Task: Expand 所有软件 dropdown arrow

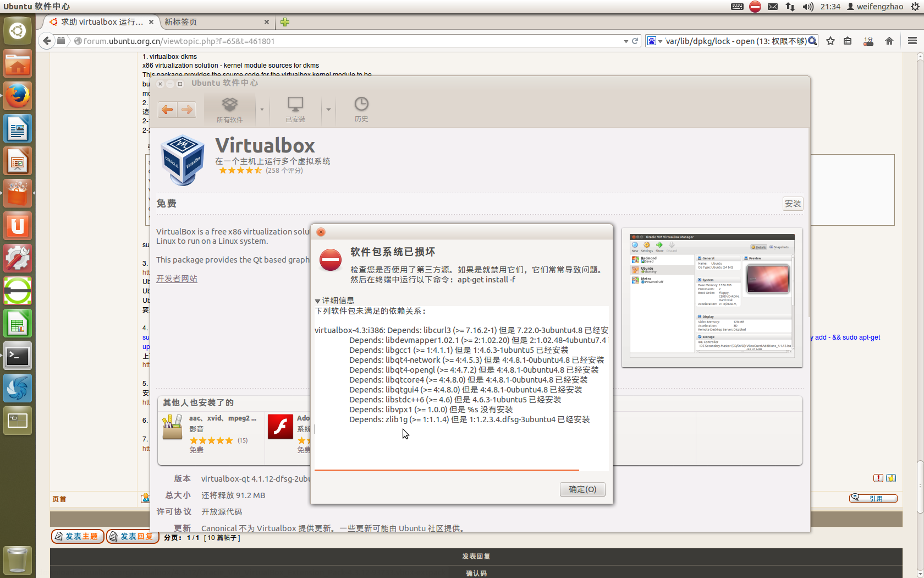Action: [x=262, y=110]
